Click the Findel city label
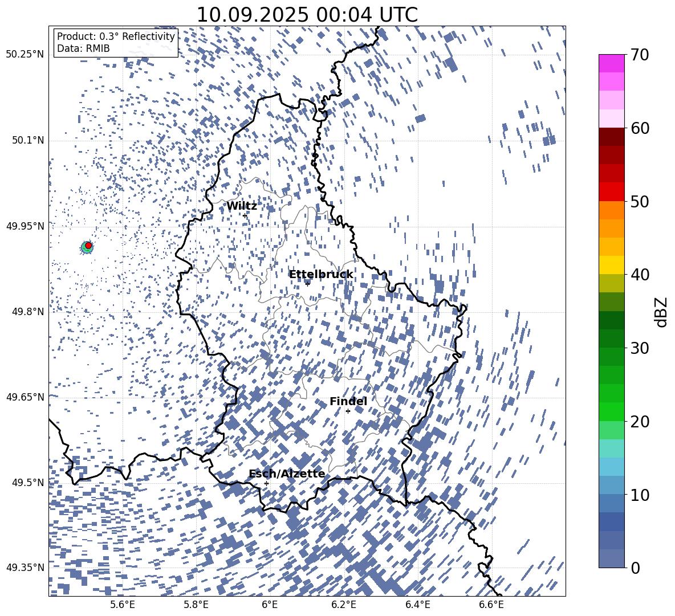 348,401
